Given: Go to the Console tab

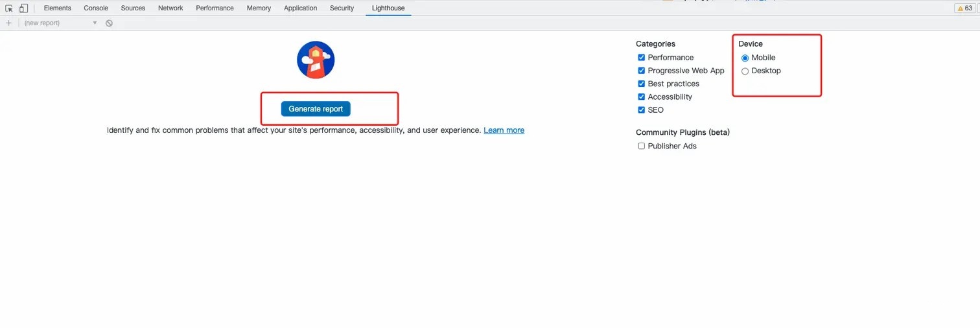Looking at the screenshot, I should pos(96,8).
